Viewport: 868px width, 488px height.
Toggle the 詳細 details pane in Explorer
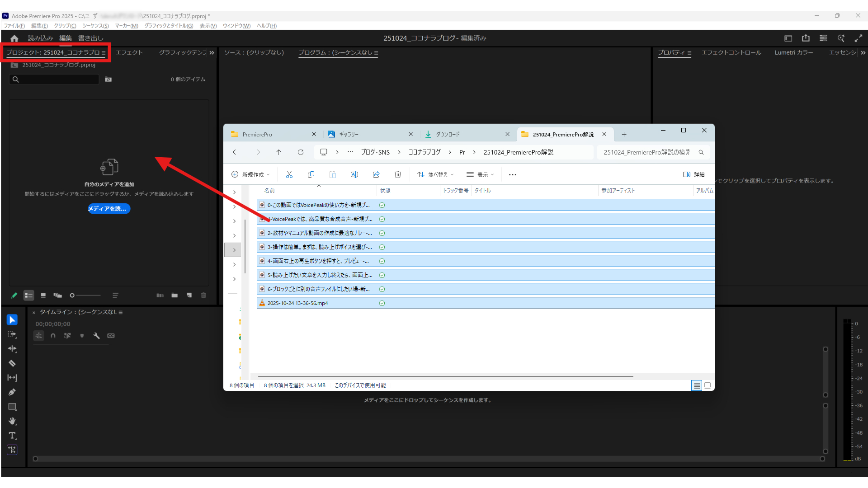[694, 174]
